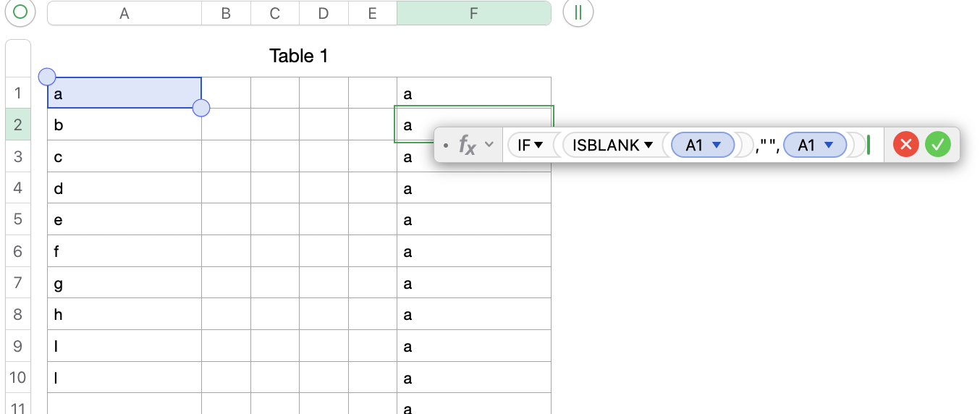Select the column F header
Image resolution: width=980 pixels, height=414 pixels.
(473, 13)
